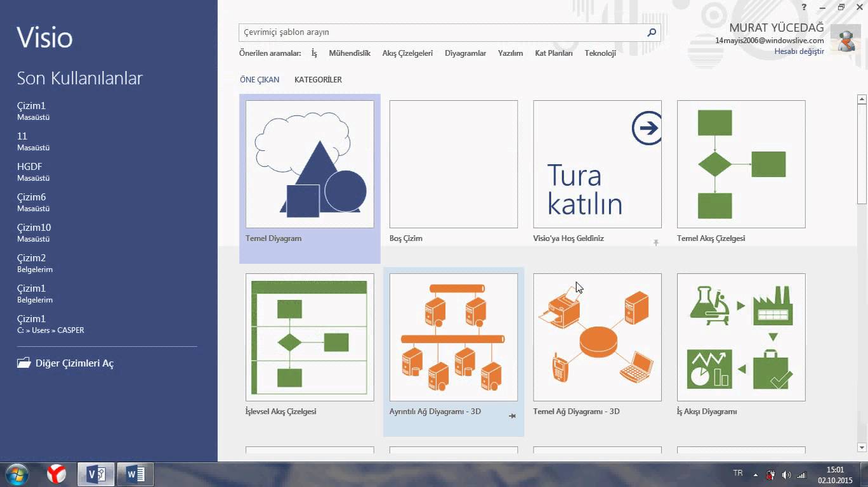Click the vertical scrollbar thumb
This screenshot has height=487, width=868.
[x=862, y=154]
